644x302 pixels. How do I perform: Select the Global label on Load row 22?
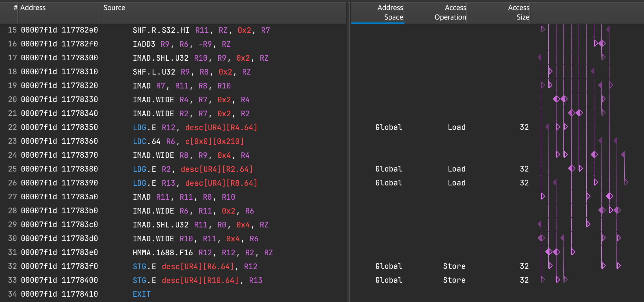coord(388,127)
